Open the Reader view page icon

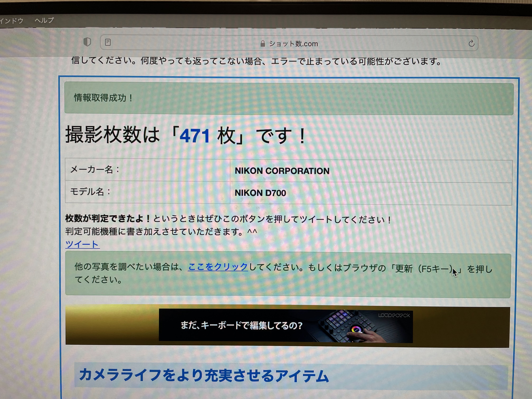pos(108,42)
